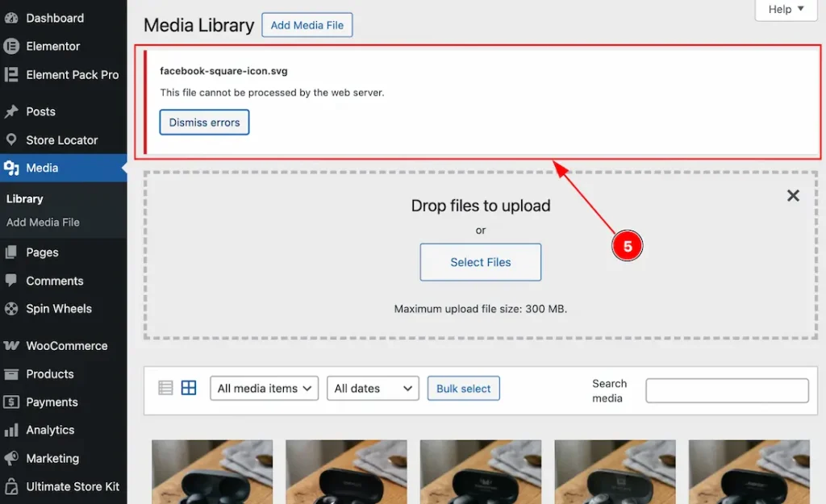826x504 pixels.
Task: Open the Pages menu item
Action: (42, 252)
